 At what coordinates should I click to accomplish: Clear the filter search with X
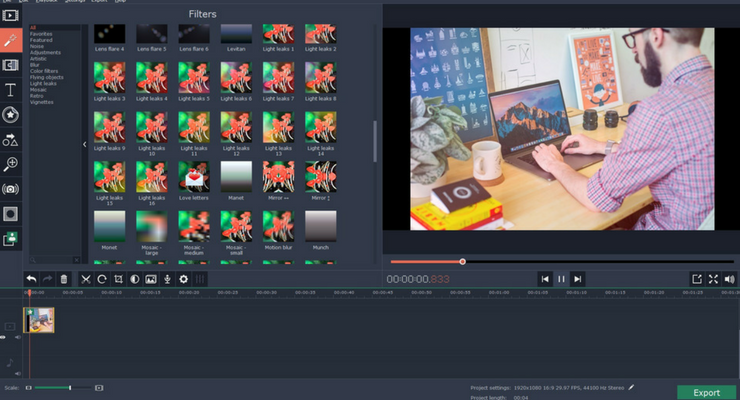(76, 260)
